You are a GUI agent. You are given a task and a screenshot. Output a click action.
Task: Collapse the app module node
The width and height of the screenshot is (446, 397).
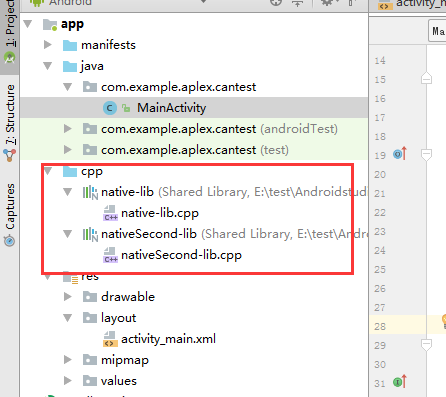click(28, 24)
